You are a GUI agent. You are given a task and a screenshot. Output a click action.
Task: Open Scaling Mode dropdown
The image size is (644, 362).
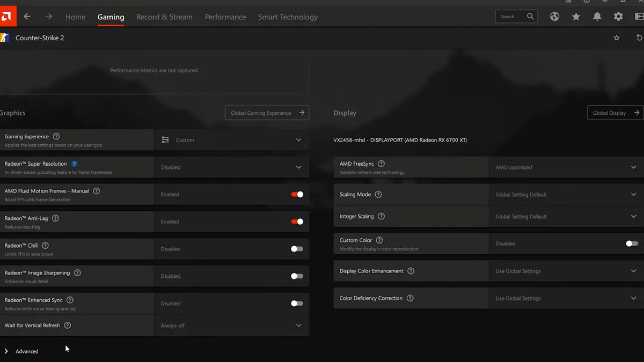(566, 195)
